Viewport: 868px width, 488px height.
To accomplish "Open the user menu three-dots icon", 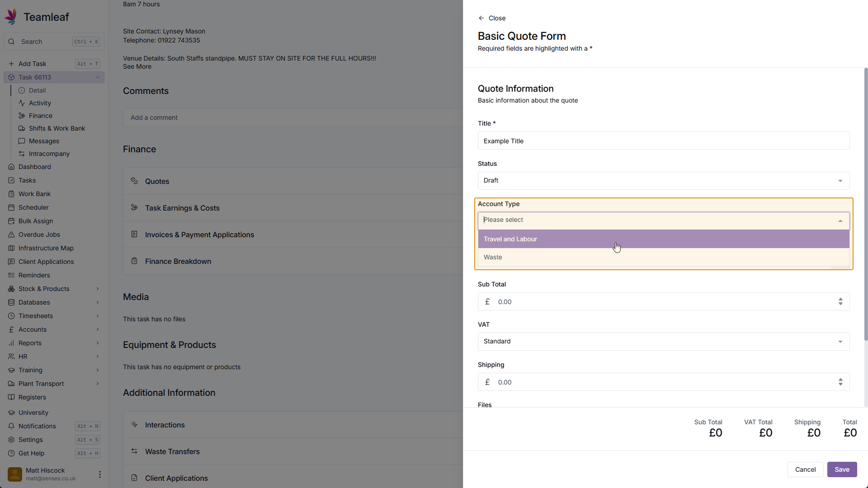I will [x=99, y=474].
